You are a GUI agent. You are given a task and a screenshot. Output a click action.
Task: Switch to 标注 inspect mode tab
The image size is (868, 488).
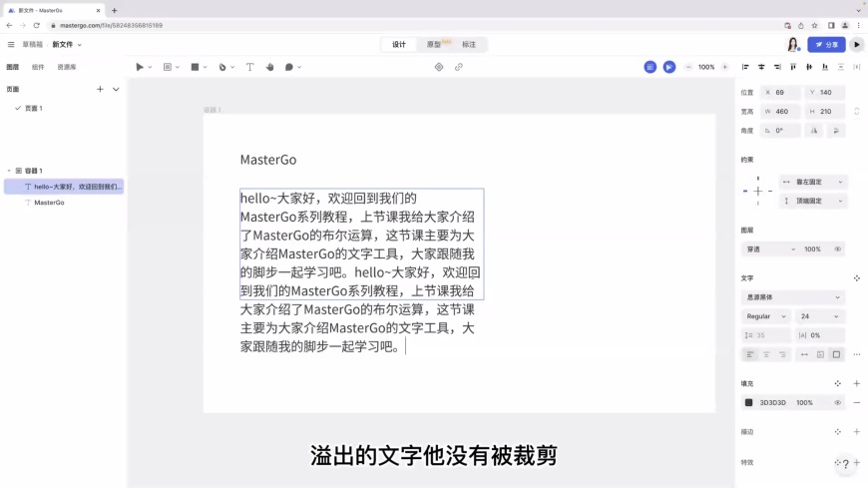tap(469, 44)
